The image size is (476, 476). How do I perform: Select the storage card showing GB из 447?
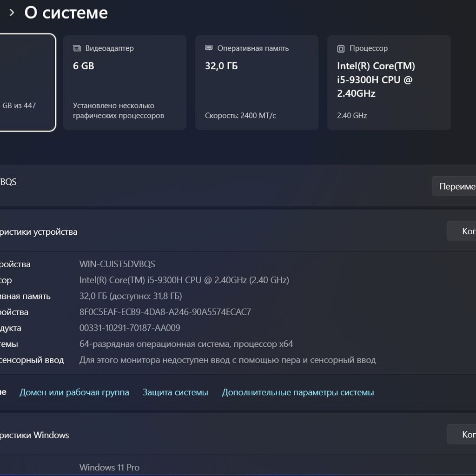tap(27, 82)
